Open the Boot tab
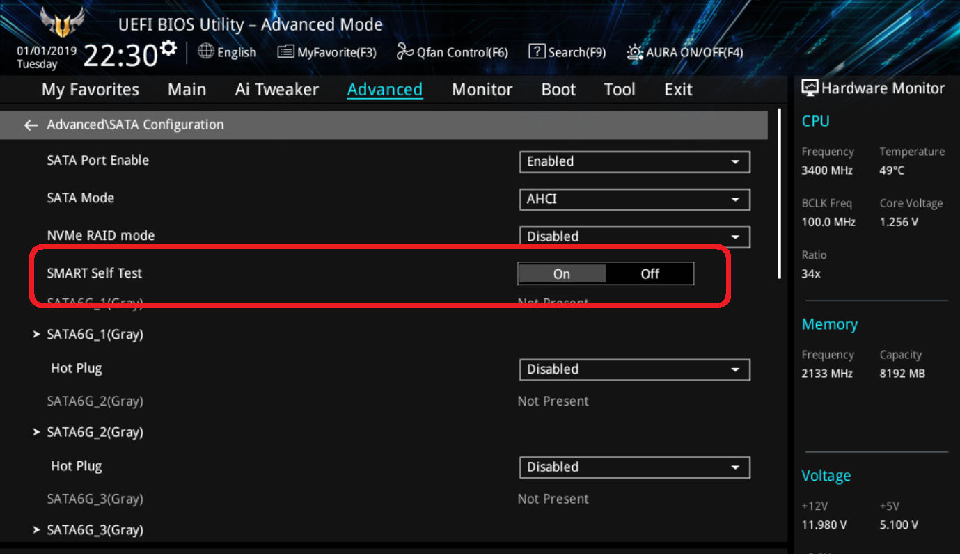 (x=558, y=90)
